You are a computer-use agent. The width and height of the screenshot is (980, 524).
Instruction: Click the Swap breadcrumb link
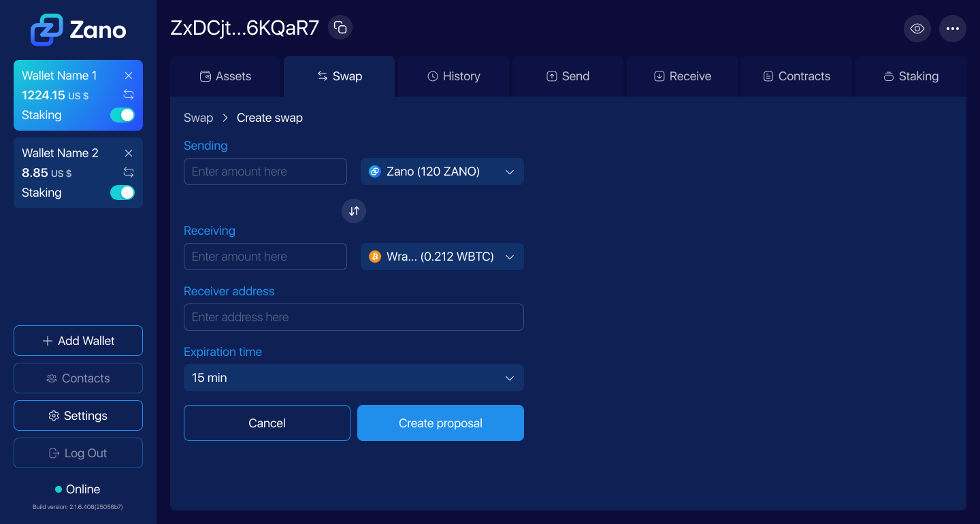198,118
